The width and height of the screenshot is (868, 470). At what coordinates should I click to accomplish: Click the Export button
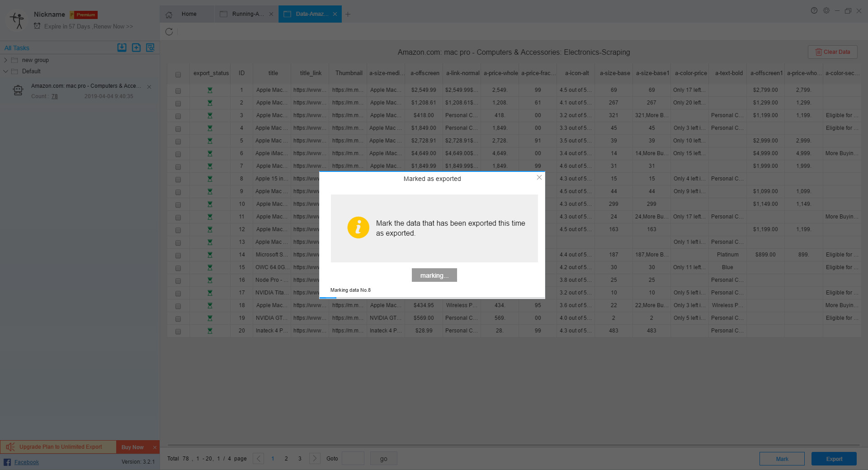click(834, 459)
